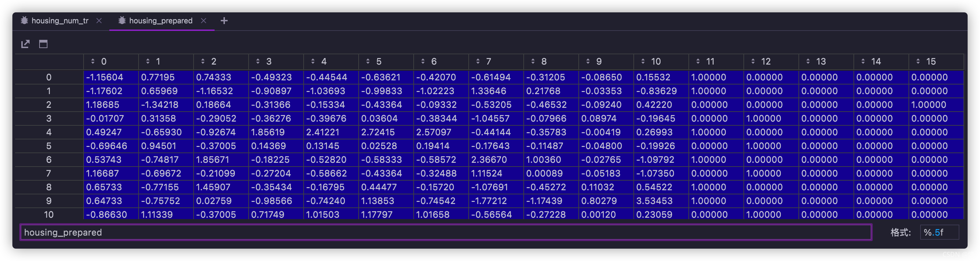The height and width of the screenshot is (261, 980).
Task: Sort by column 7 header
Action: point(496,61)
